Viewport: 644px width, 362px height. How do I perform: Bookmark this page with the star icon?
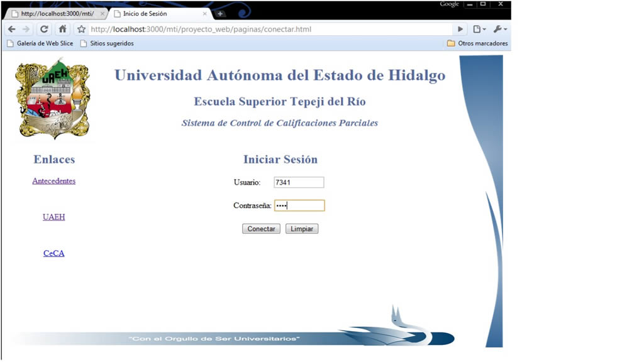pos(81,29)
